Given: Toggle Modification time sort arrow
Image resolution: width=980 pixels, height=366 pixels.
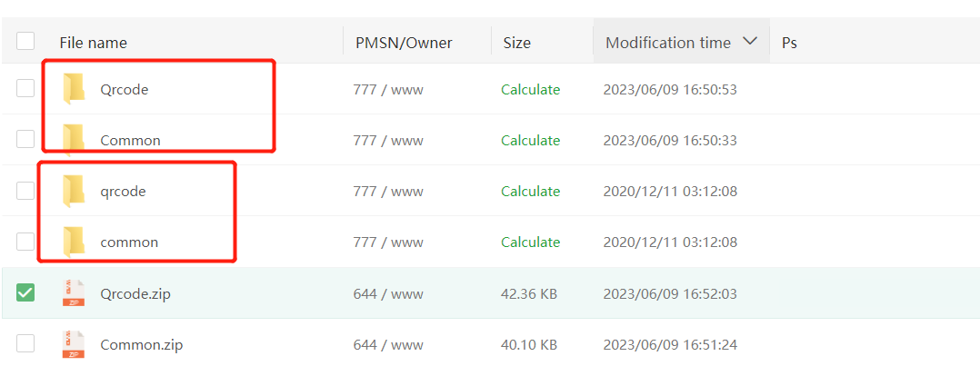Looking at the screenshot, I should pos(749,42).
